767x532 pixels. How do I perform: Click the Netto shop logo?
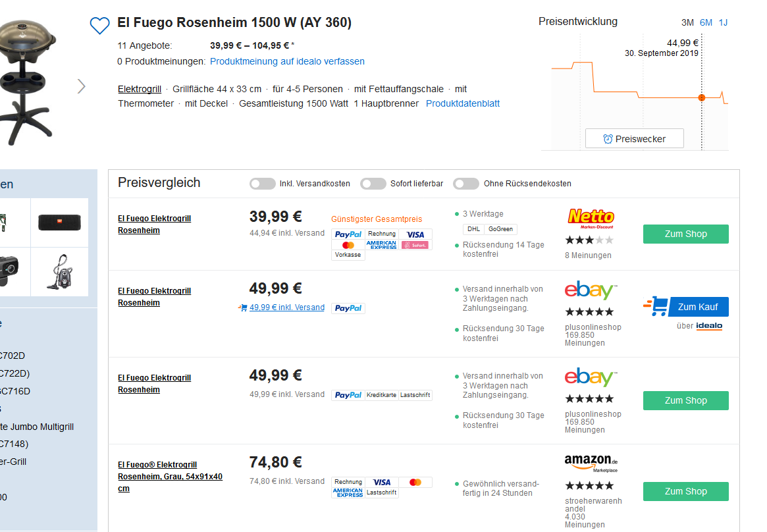click(x=591, y=217)
